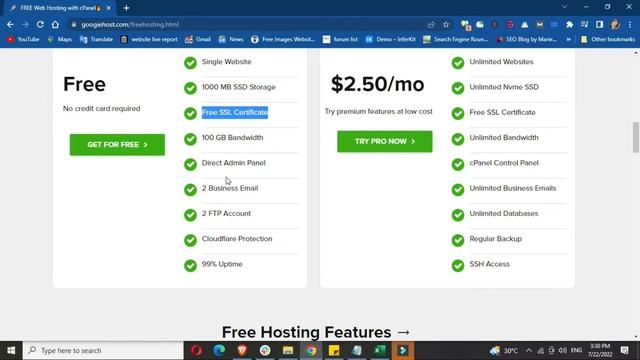Open Excel from the taskbar
This screenshot has width=640, height=360.
tap(380, 350)
